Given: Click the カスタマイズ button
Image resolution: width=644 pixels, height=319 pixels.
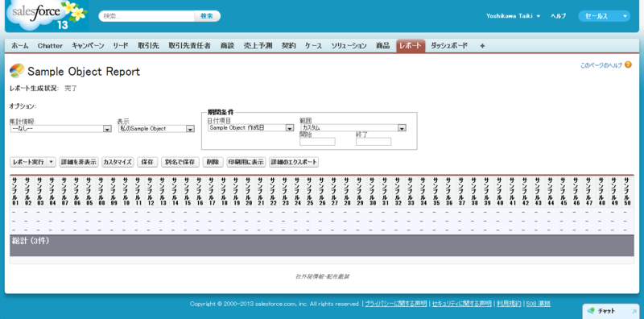Looking at the screenshot, I should point(118,162).
